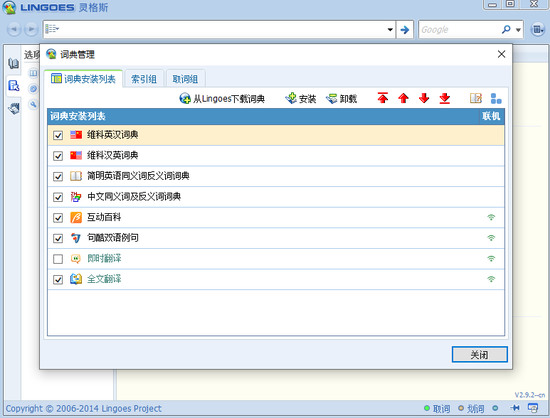Click the move-to-bottom red arrow icon
Image resolution: width=550 pixels, height=418 pixels.
pos(445,98)
